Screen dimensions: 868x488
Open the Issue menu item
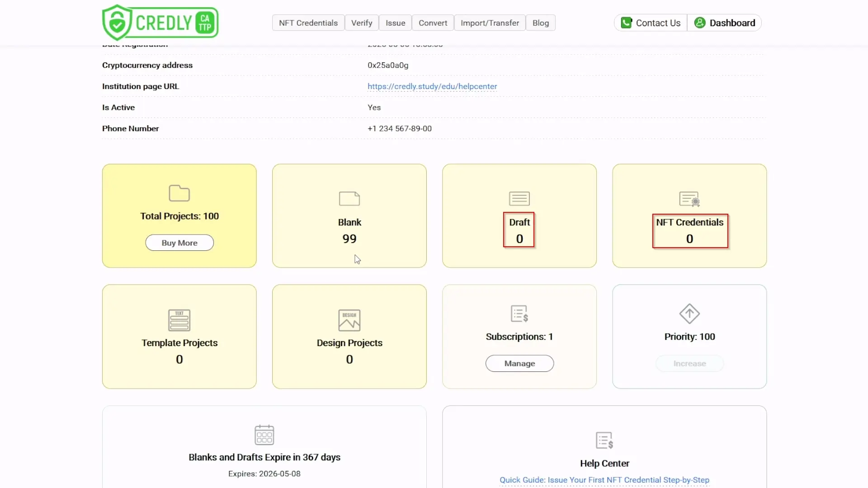pos(396,23)
